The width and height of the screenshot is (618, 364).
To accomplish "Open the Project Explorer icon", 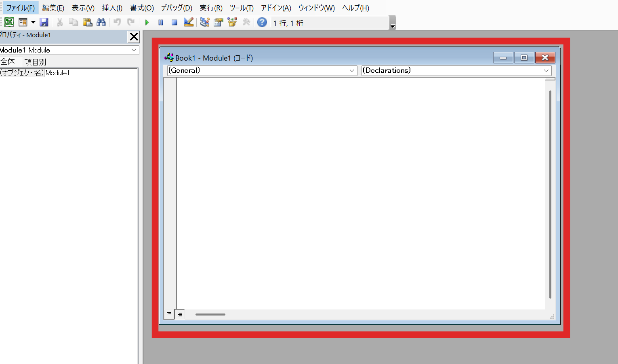I will point(205,22).
